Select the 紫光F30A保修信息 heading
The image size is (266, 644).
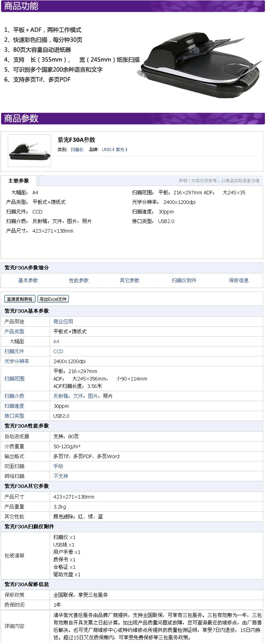click(x=27, y=584)
